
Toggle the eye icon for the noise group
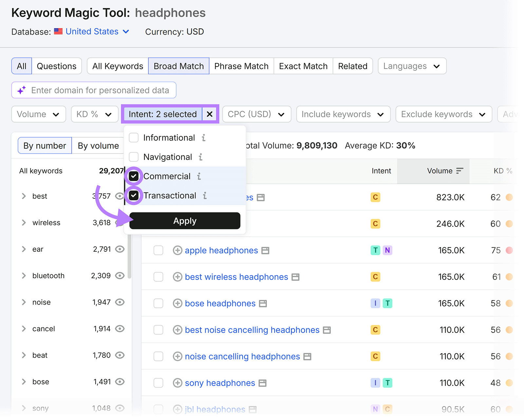click(120, 302)
